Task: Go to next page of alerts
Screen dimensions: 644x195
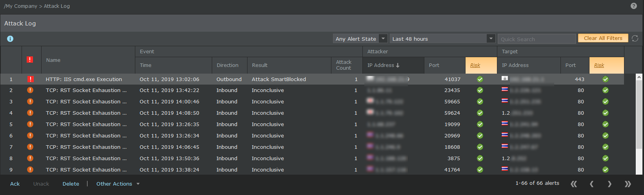Action: tap(609, 184)
